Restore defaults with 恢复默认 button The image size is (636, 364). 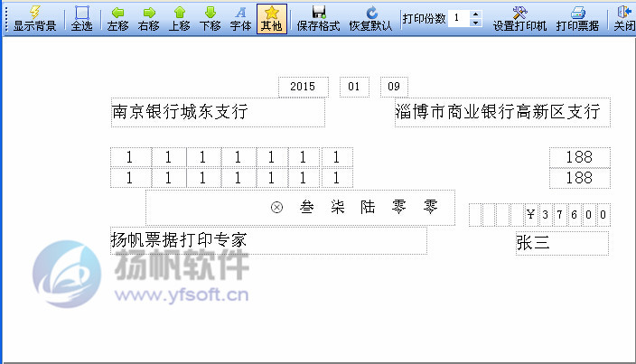(x=370, y=18)
